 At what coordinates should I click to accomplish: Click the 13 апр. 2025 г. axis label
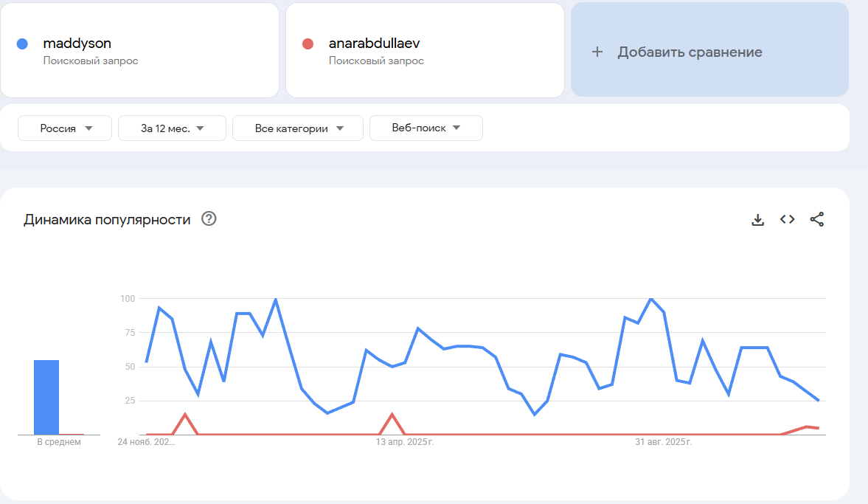405,442
